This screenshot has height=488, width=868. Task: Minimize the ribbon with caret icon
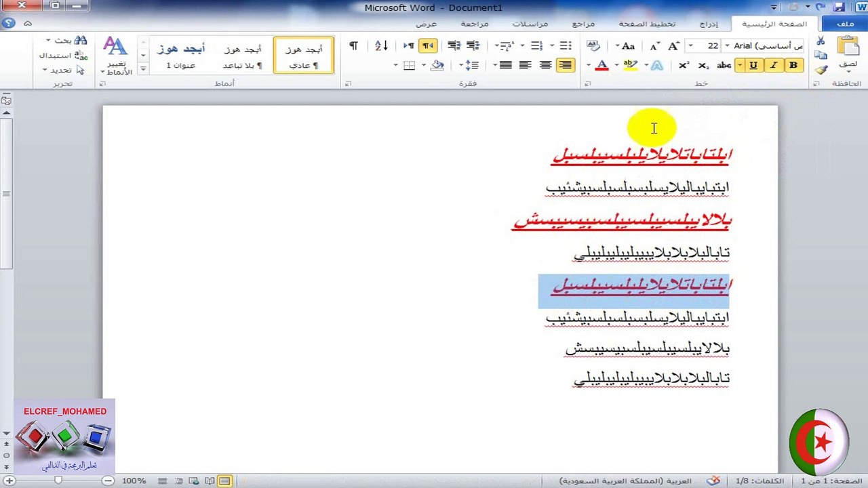pos(28,23)
